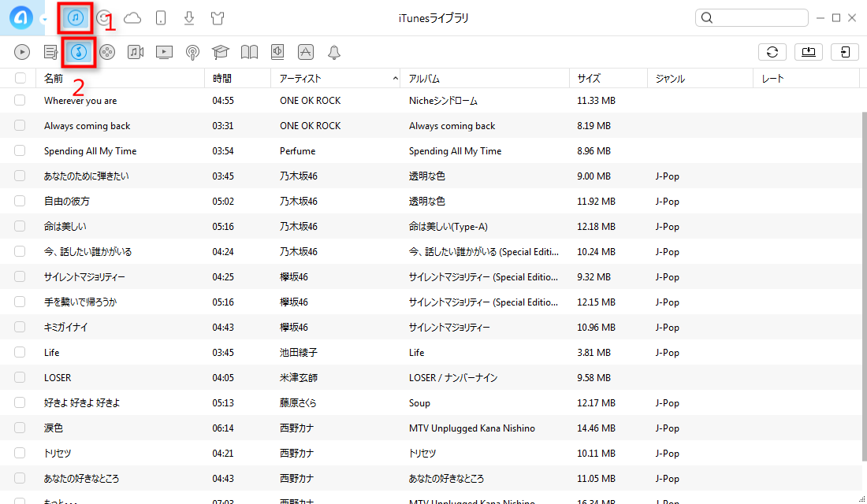Viewport: 867px width, 504px height.
Task: Click the search input field
Action: coord(751,17)
